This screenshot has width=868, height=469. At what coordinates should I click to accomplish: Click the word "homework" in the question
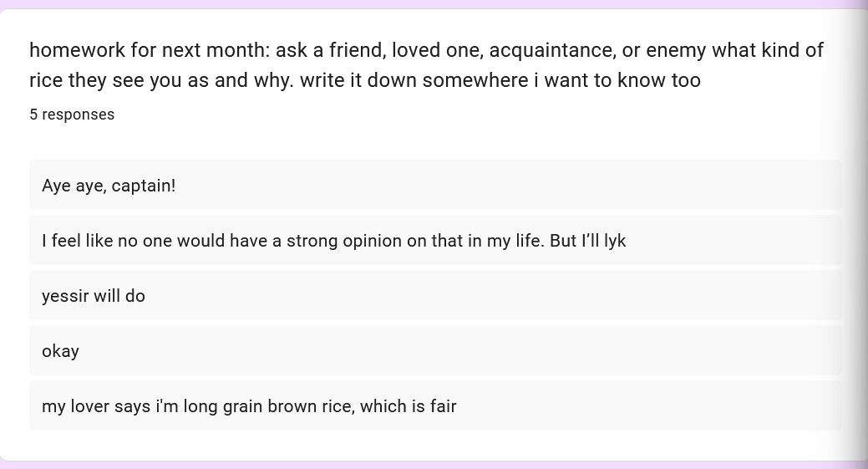coord(77,50)
